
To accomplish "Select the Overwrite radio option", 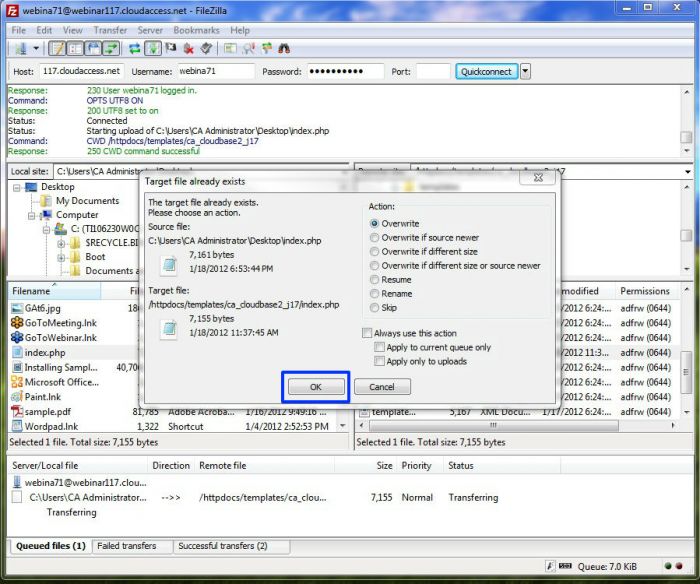I will pyautogui.click(x=375, y=223).
